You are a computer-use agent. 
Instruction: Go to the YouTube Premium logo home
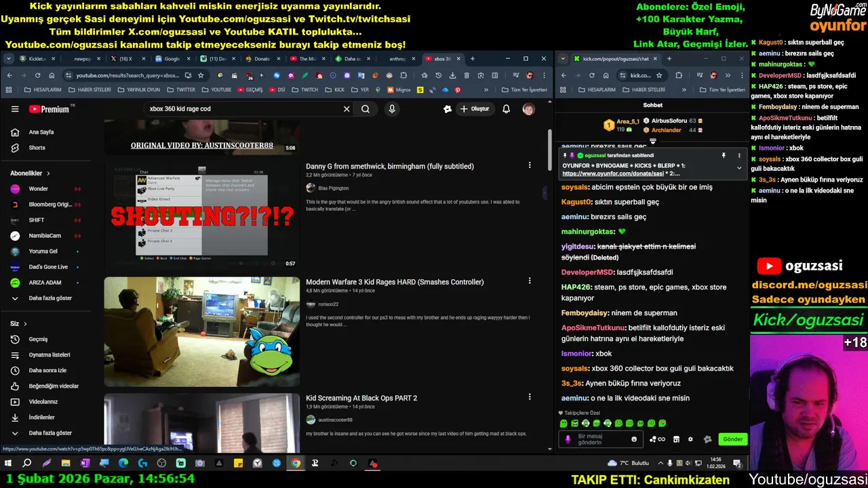click(49, 109)
